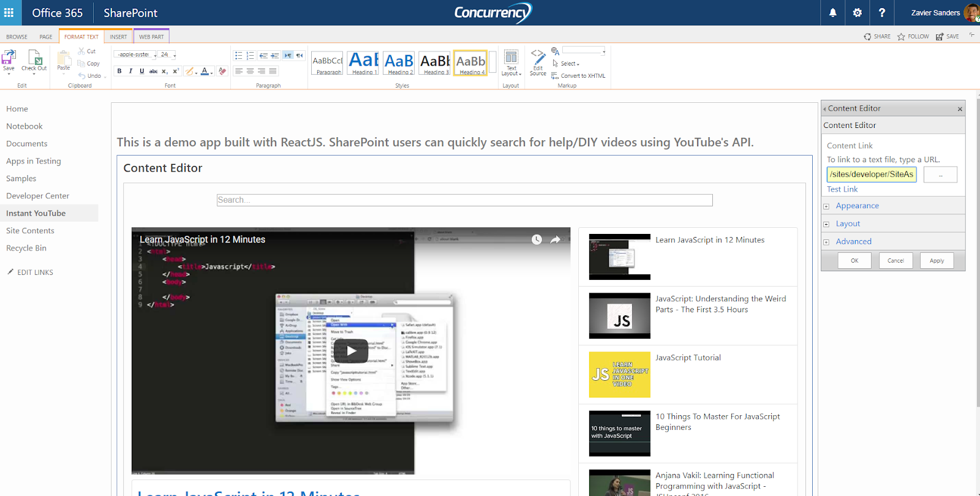
Task: Set left-to-right text direction
Action: (x=288, y=56)
